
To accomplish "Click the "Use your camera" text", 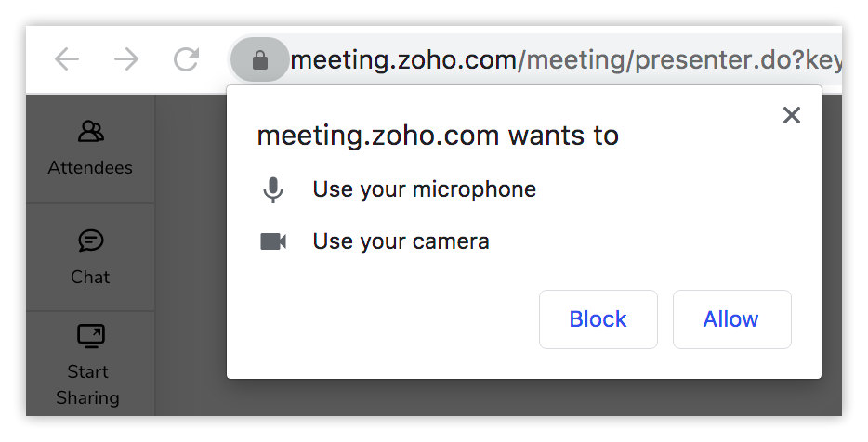I will click(401, 241).
